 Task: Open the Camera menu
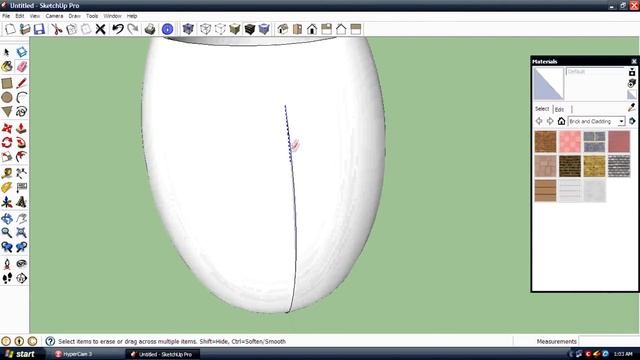pos(54,16)
